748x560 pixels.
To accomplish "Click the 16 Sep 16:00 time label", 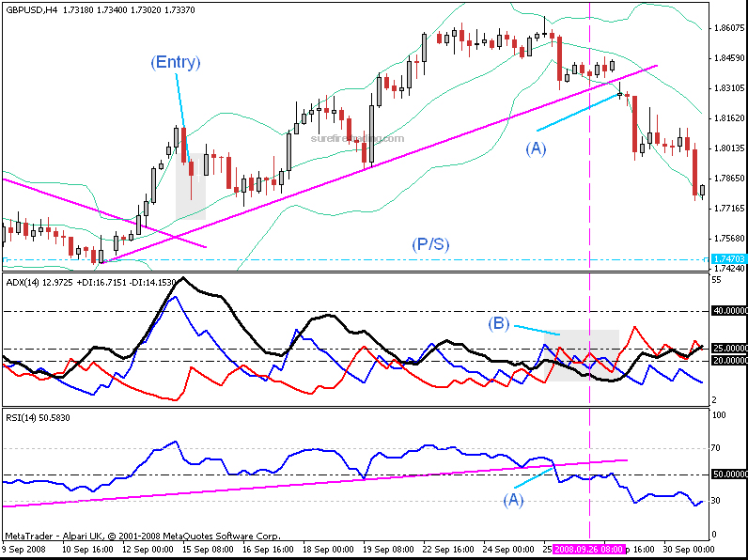I will click(268, 549).
